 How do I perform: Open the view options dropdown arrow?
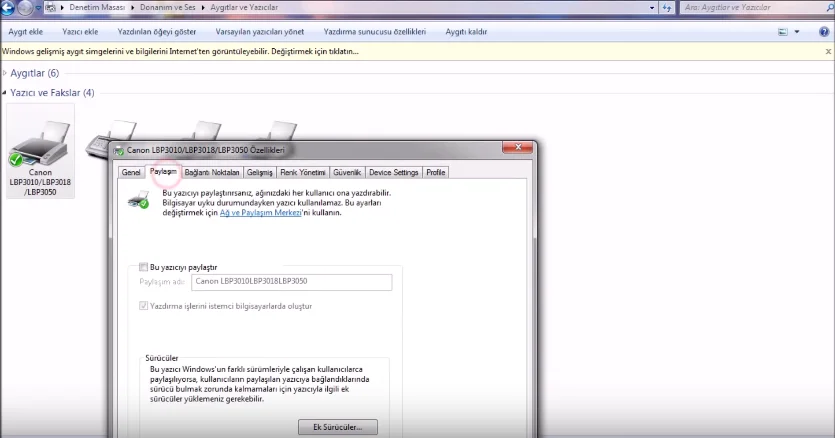point(797,32)
